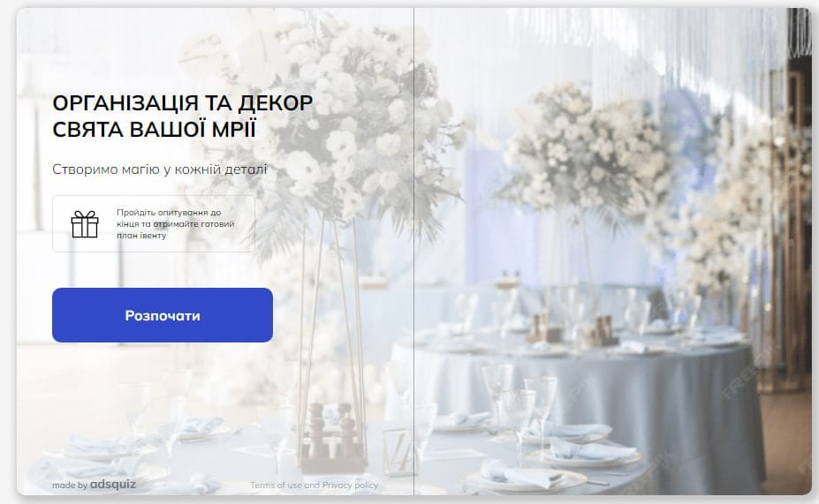
Task: Click the 'made by' footer text
Action: tap(70, 485)
